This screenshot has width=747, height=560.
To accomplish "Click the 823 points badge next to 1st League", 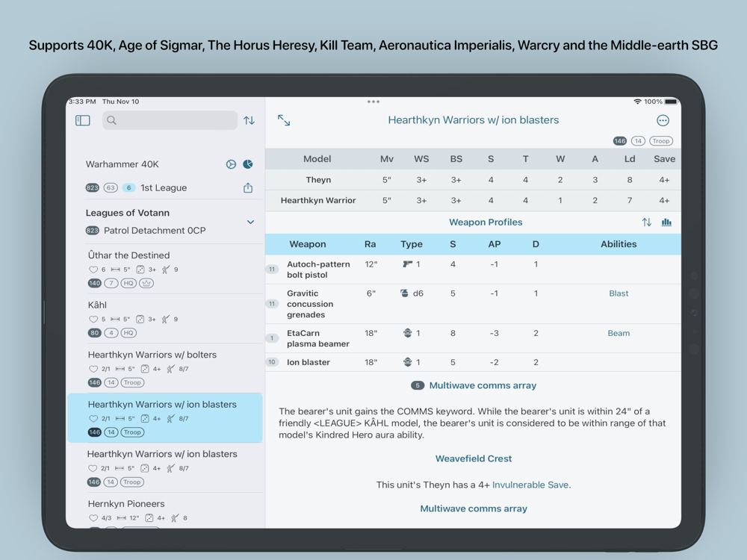I will (92, 187).
